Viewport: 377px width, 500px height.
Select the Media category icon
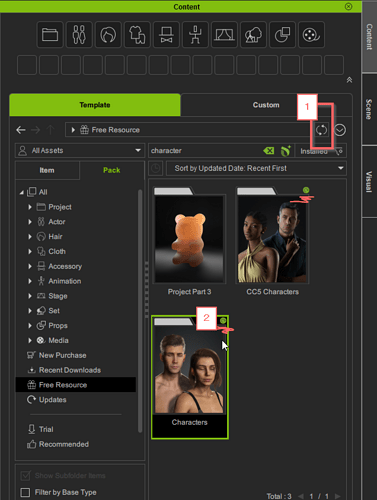[x=311, y=35]
